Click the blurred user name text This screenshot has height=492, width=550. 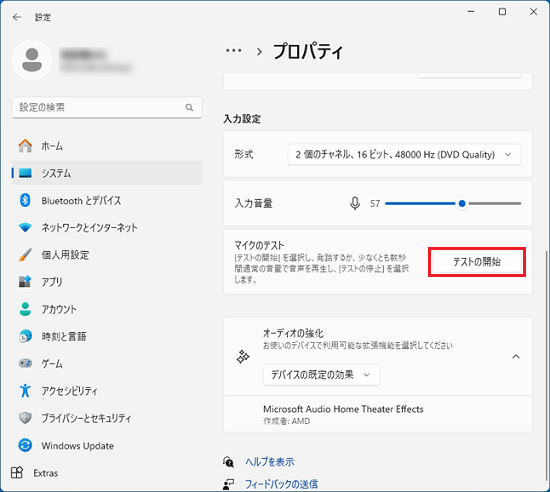(x=83, y=54)
